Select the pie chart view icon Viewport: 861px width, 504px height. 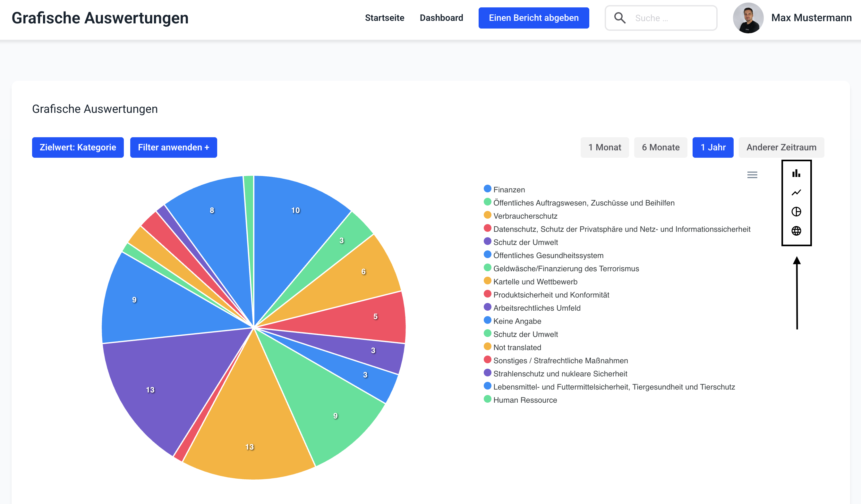point(796,212)
